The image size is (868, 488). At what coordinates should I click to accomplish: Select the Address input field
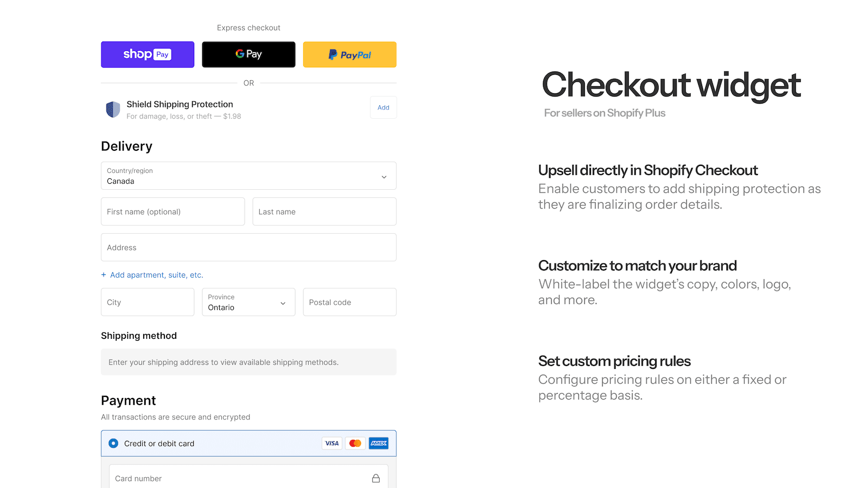248,247
